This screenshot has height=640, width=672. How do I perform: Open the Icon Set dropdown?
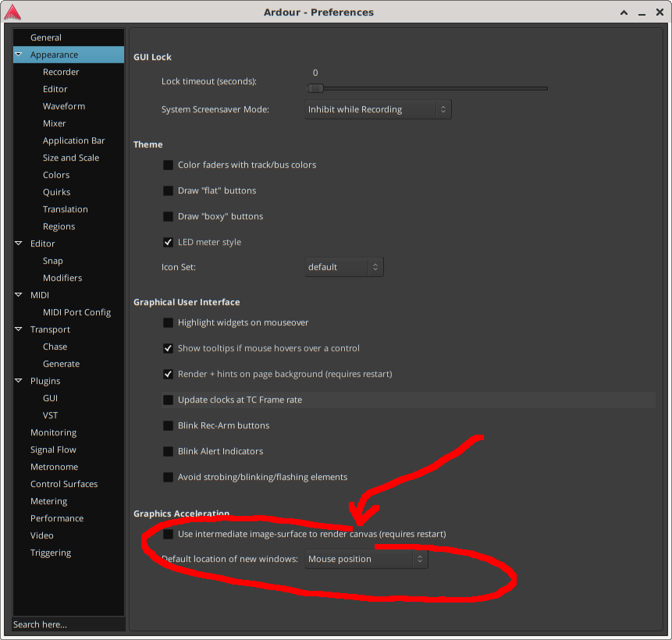(x=343, y=267)
